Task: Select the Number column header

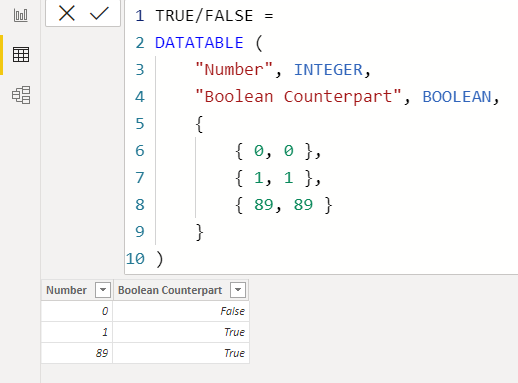Action: point(77,290)
